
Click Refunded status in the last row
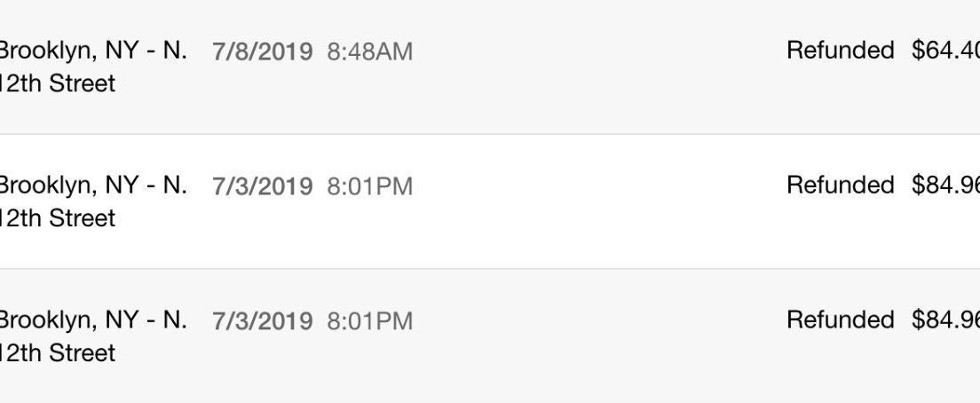click(x=840, y=320)
